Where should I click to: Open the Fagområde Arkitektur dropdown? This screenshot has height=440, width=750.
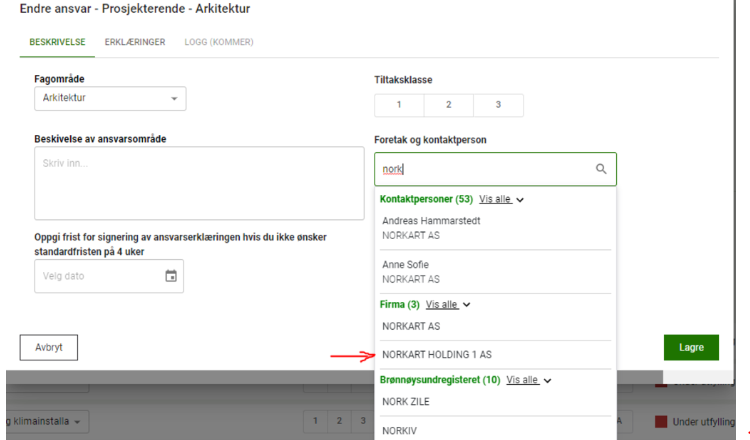110,98
